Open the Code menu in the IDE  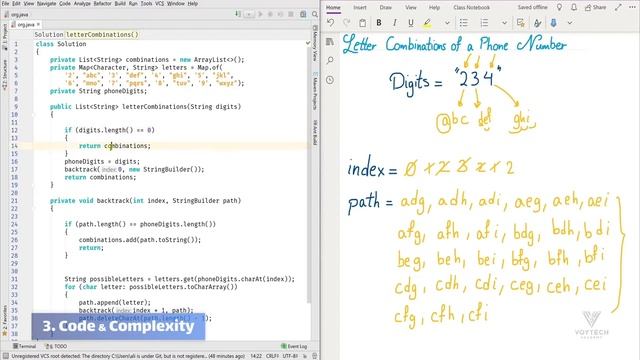pos(65,3)
